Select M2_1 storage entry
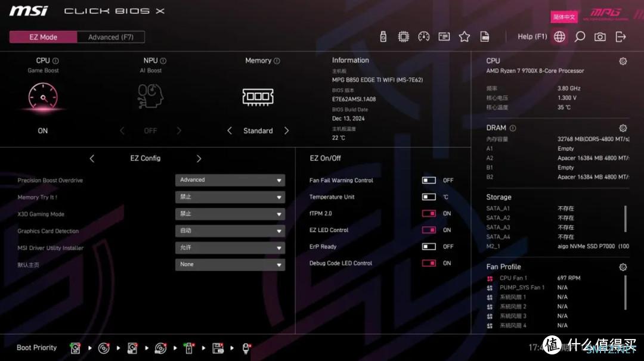This screenshot has height=361, width=644. click(x=558, y=246)
